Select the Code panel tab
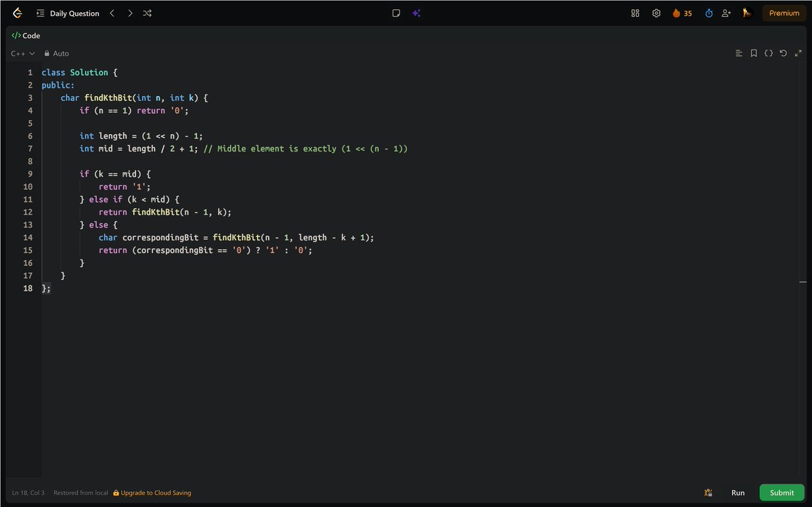 coord(26,36)
